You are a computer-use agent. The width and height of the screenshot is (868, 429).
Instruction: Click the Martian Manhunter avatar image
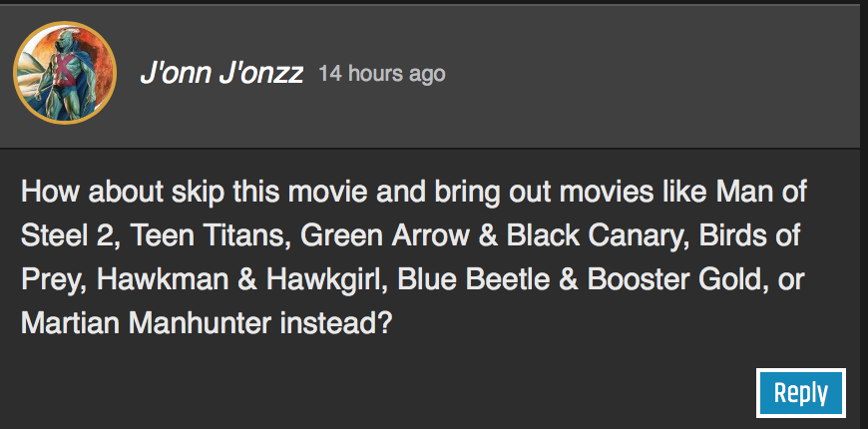pyautogui.click(x=65, y=73)
